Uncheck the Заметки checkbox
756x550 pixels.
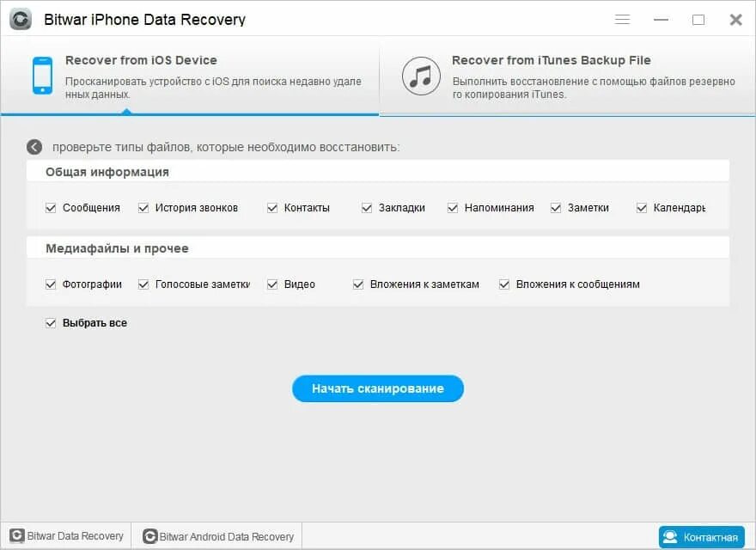556,208
